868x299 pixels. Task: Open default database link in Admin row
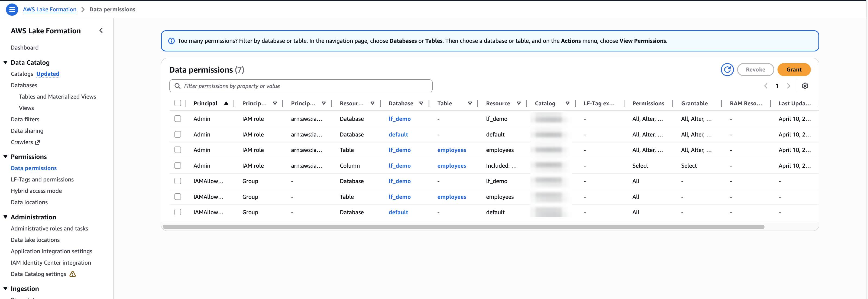pos(398,135)
